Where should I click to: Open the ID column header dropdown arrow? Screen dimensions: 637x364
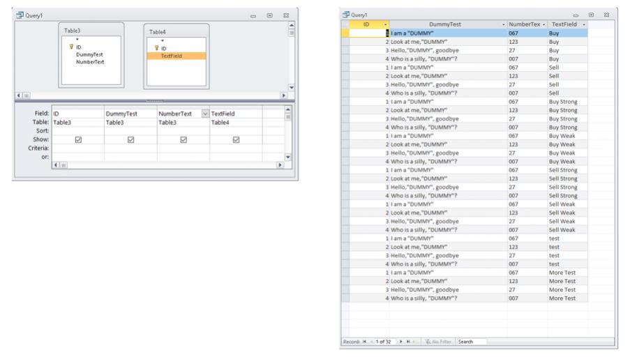click(x=386, y=25)
